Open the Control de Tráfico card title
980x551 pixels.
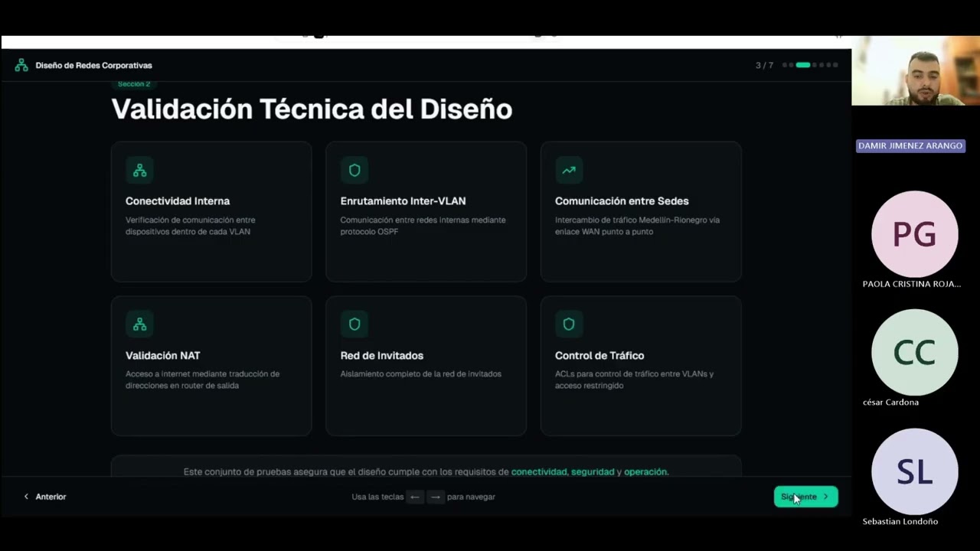[x=599, y=356]
